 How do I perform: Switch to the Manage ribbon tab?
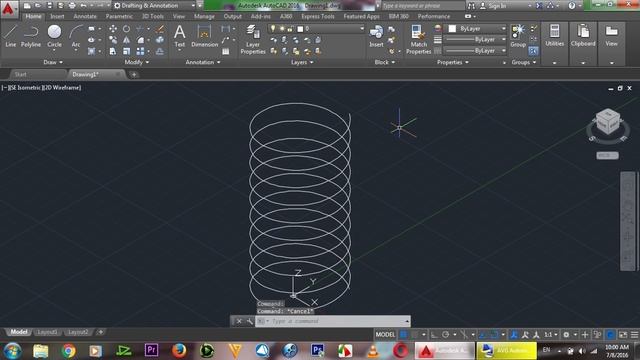coord(204,16)
